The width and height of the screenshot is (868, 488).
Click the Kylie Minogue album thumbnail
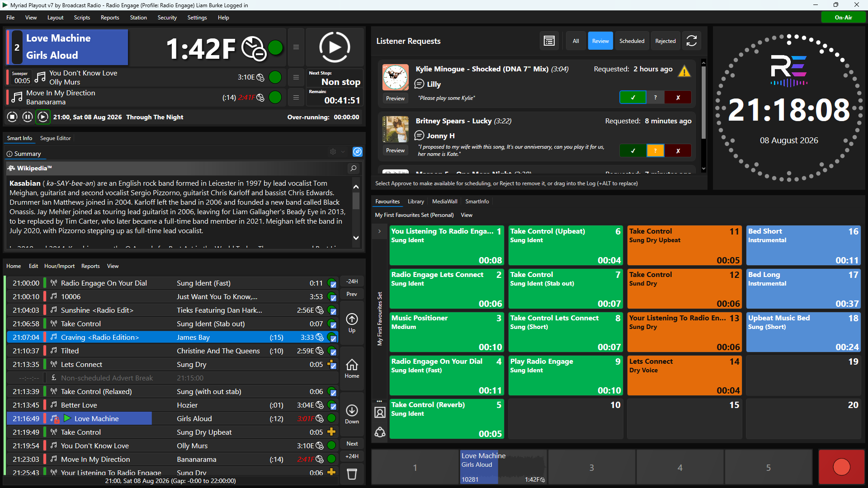(395, 77)
